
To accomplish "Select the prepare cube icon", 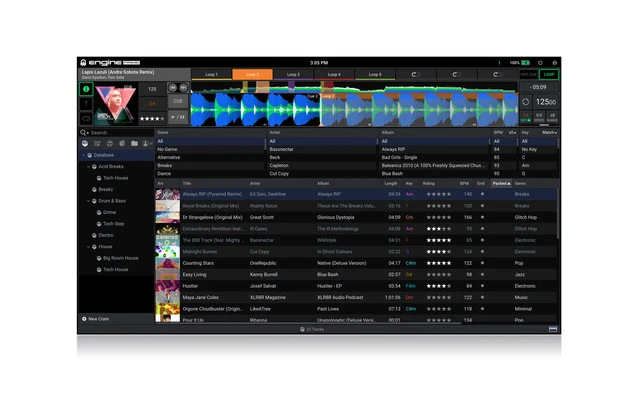I will [122, 144].
